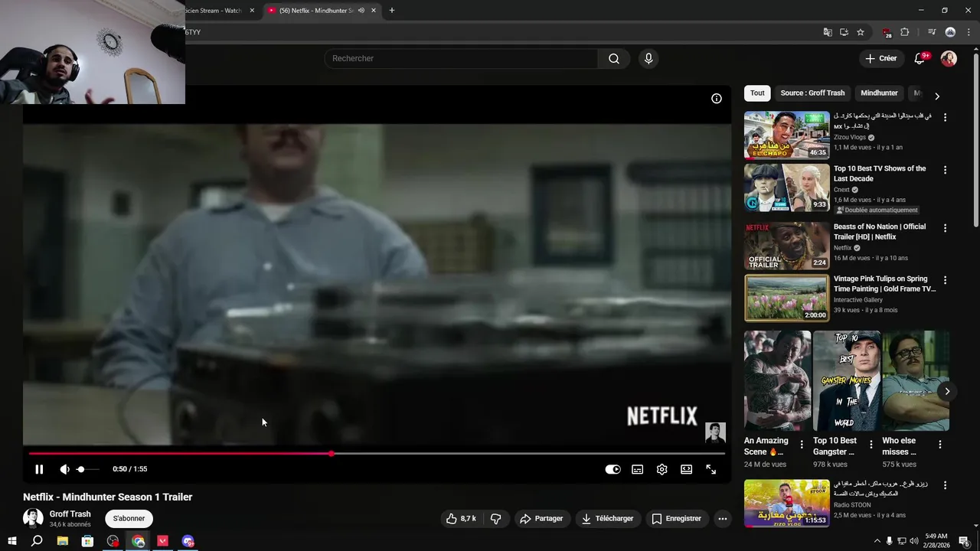Subscribe with the S'abonner button
The height and width of the screenshot is (551, 980).
[x=129, y=518]
